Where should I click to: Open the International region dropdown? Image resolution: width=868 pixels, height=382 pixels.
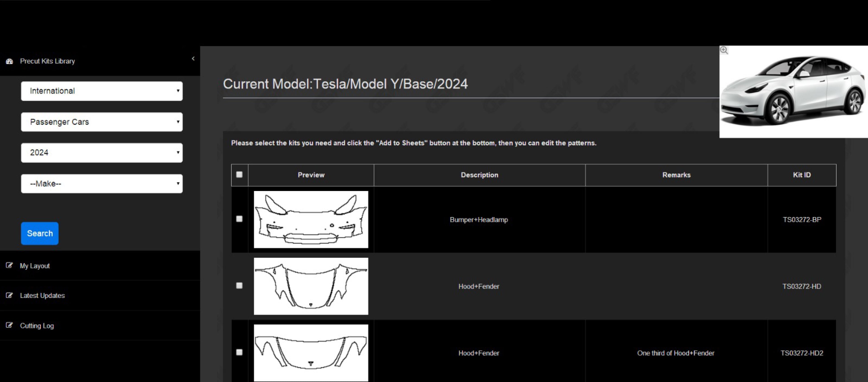click(102, 91)
